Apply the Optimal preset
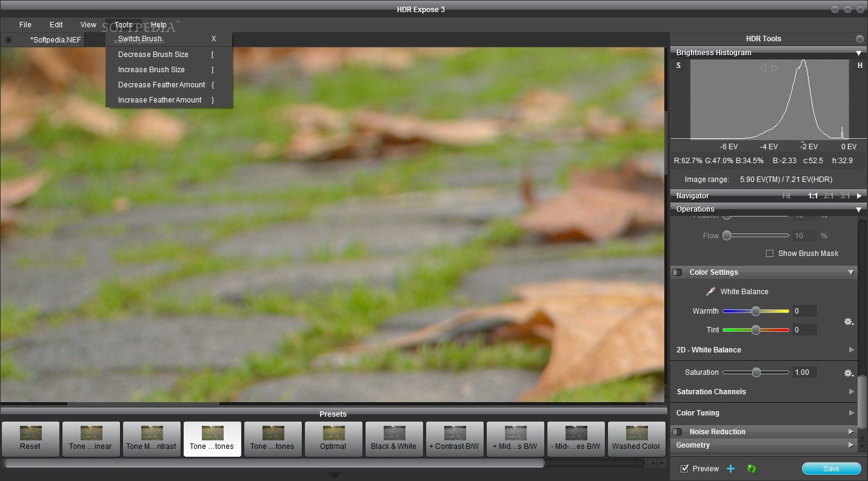 pyautogui.click(x=333, y=439)
